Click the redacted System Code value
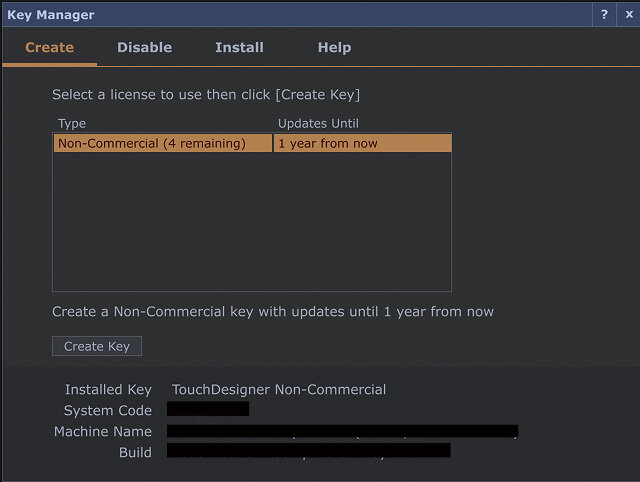The height and width of the screenshot is (482, 640). pyautogui.click(x=208, y=410)
